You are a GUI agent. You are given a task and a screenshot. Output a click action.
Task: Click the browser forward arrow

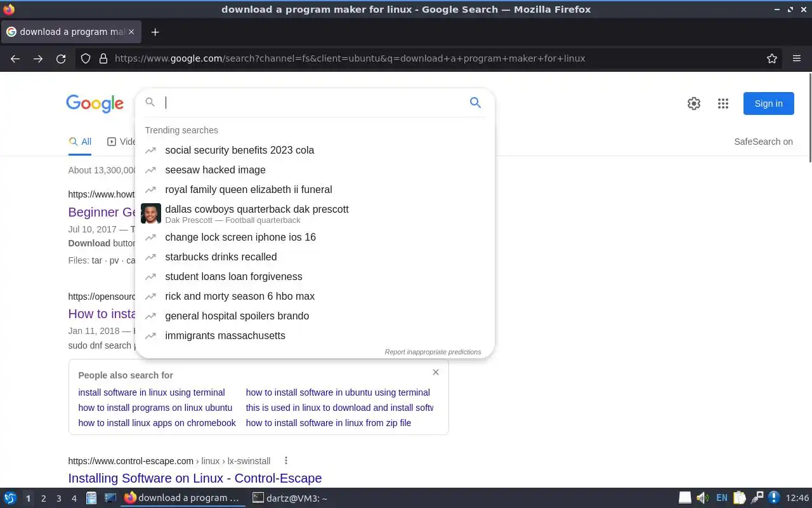coord(38,58)
